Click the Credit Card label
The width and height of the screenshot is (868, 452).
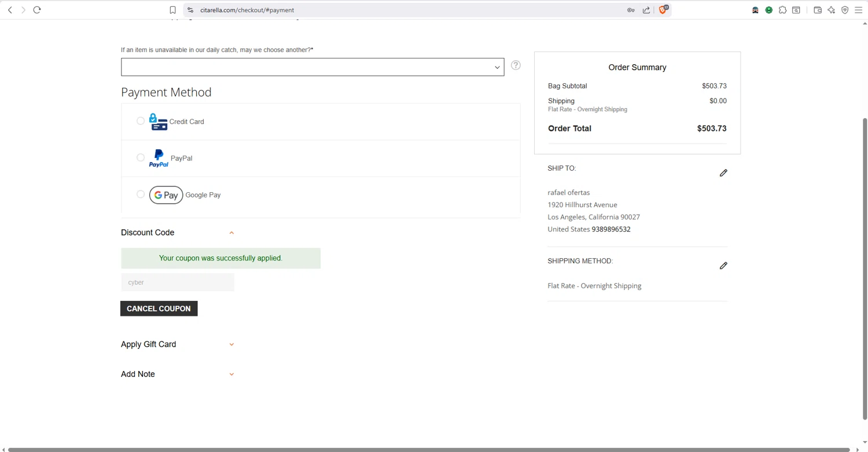coord(186,122)
